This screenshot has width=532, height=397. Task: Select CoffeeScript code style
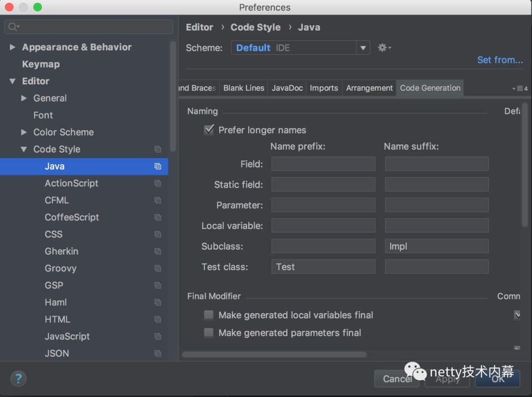tap(84, 217)
